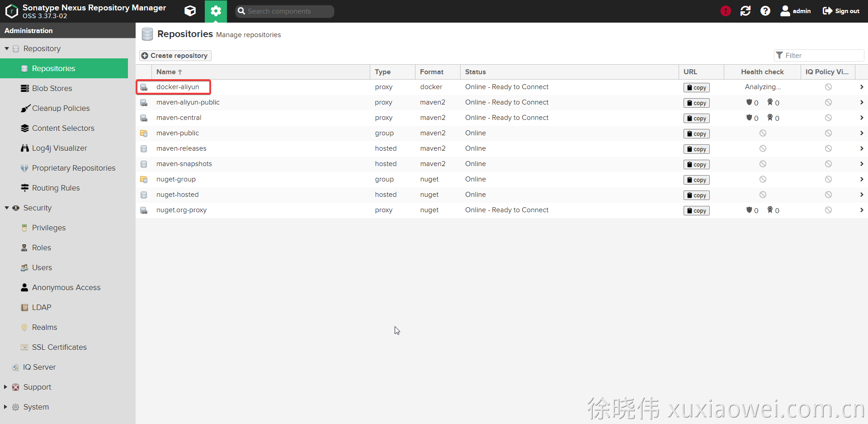Click the Create repository button

pyautogui.click(x=175, y=56)
